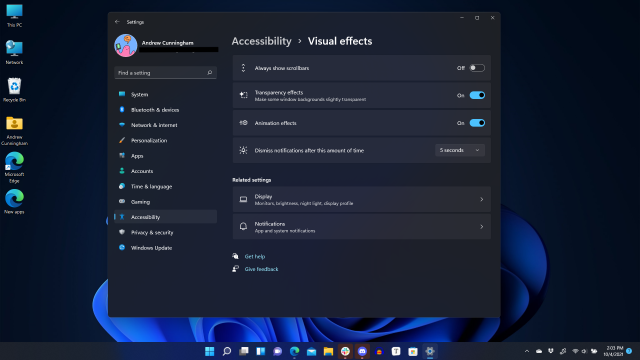
Task: Open the Windows Start menu
Action: tap(209, 351)
